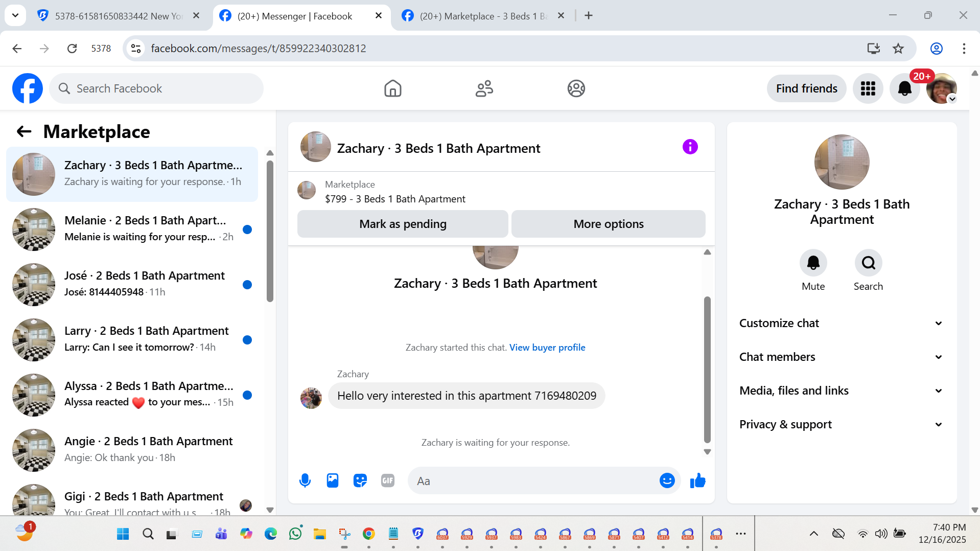
Task: Open File Explorer from the taskbar
Action: [320, 534]
